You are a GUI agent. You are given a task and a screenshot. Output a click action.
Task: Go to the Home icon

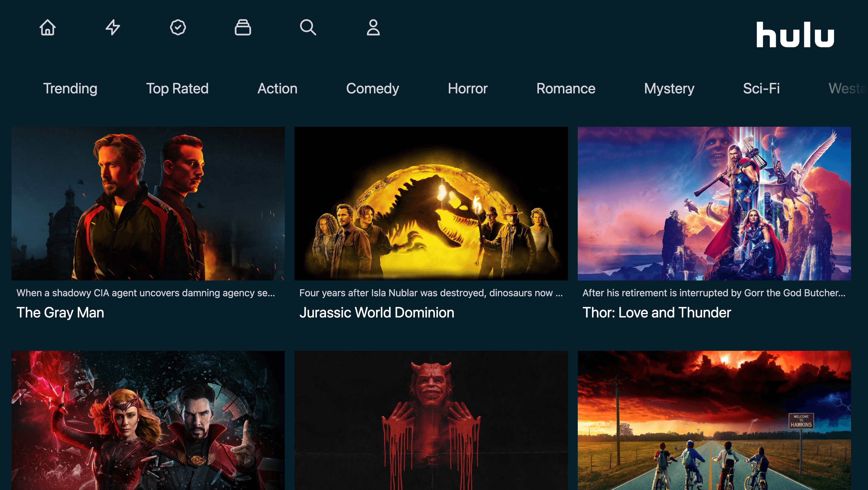[48, 27]
